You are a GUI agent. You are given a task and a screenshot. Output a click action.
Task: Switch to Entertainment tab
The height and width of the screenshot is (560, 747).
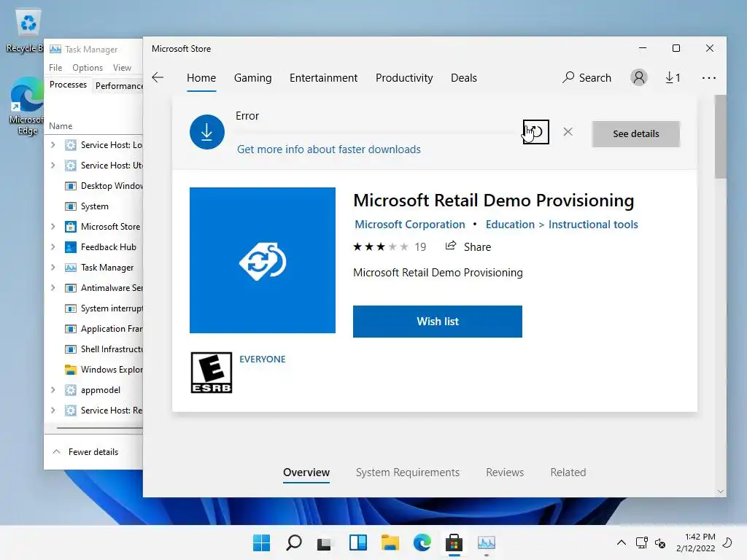click(x=323, y=77)
